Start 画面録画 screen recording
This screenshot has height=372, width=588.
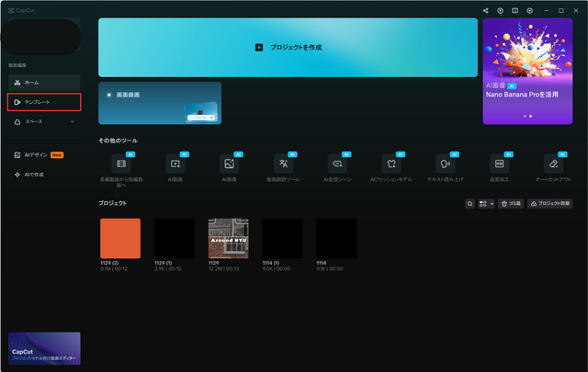(160, 102)
